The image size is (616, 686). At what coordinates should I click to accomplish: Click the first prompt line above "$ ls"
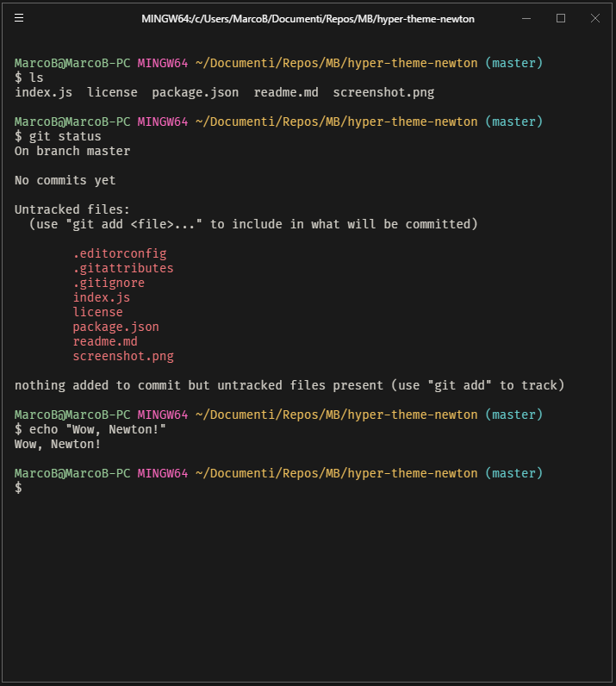click(278, 63)
